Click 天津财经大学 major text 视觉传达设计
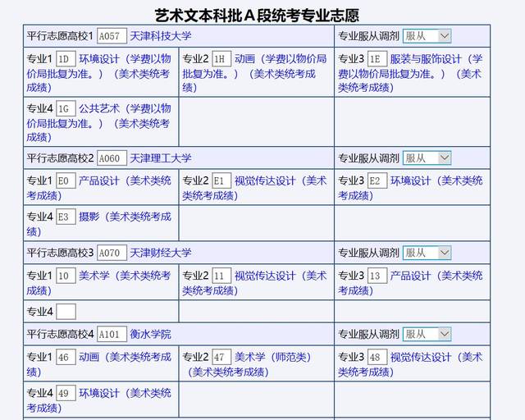This screenshot has height=420, width=525. (x=265, y=276)
